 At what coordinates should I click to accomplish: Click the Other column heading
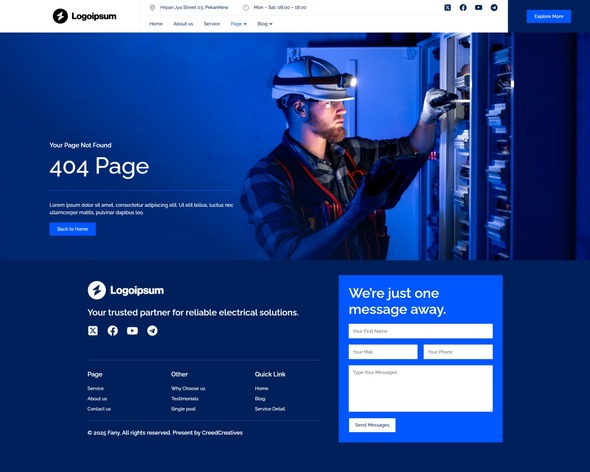179,374
